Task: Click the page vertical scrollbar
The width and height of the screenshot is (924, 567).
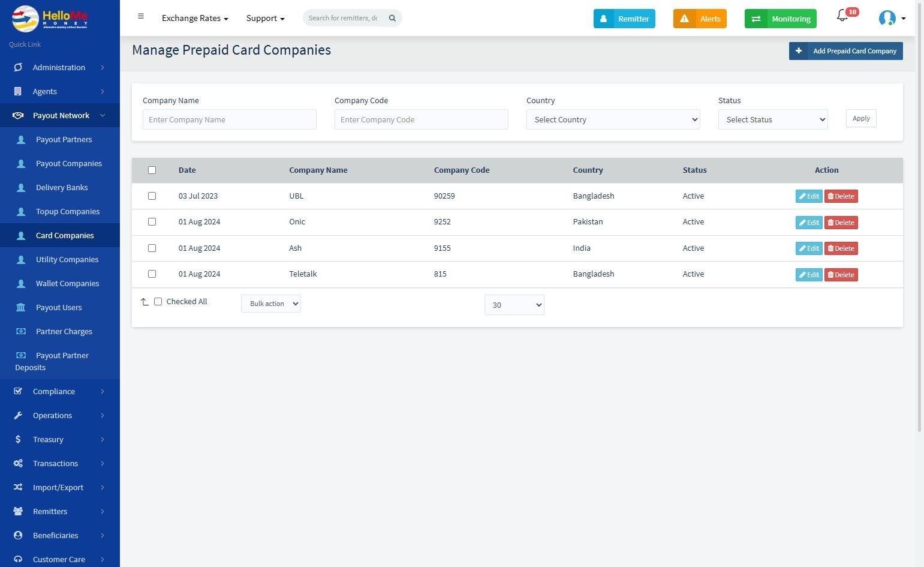Action: 920,234
